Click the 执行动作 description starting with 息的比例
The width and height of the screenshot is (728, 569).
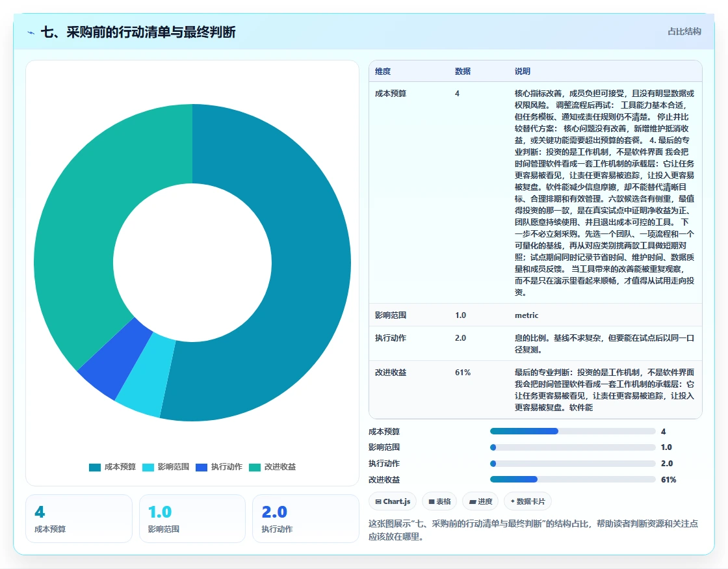pos(604,344)
